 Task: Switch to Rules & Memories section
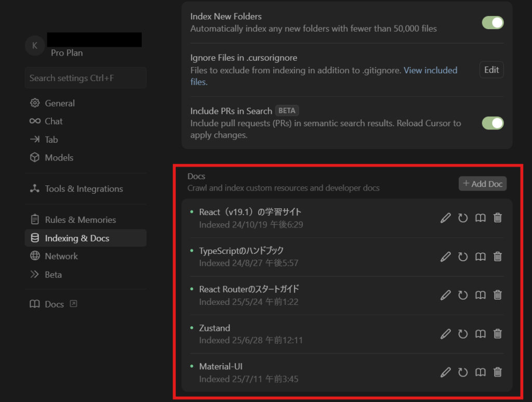point(86,220)
